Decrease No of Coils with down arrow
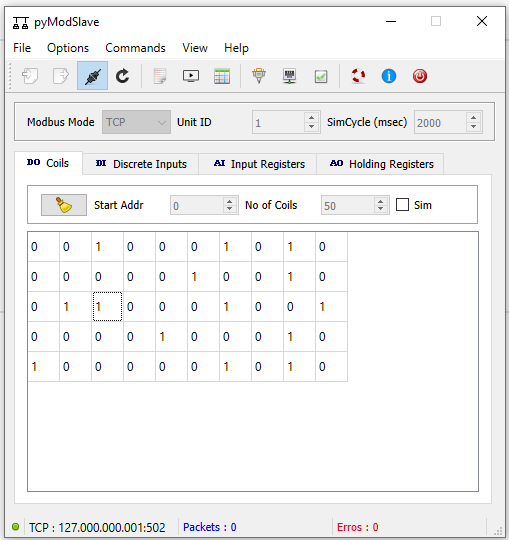This screenshot has width=509, height=540. (x=381, y=209)
